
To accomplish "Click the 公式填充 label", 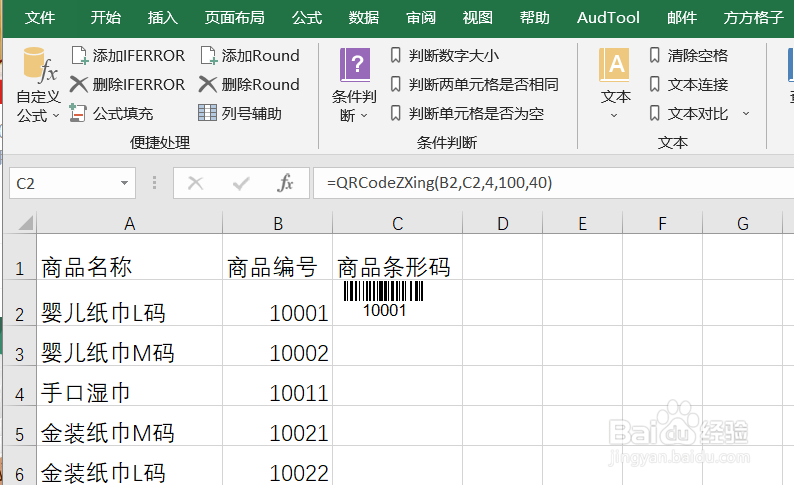I will 123,113.
